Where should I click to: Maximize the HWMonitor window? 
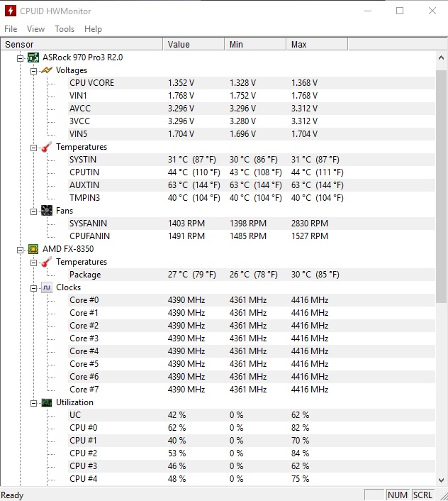pos(400,11)
